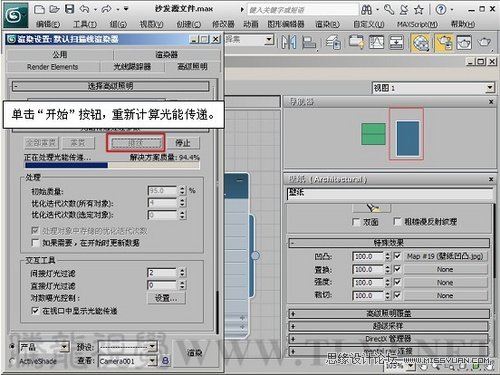Select the 产品 radio button
Viewport: 500px width, 375px height.
[12, 347]
